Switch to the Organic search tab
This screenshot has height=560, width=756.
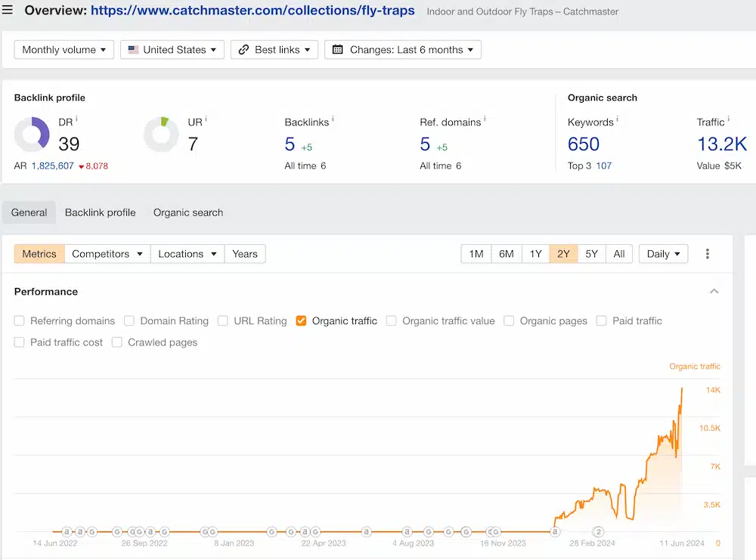click(187, 212)
